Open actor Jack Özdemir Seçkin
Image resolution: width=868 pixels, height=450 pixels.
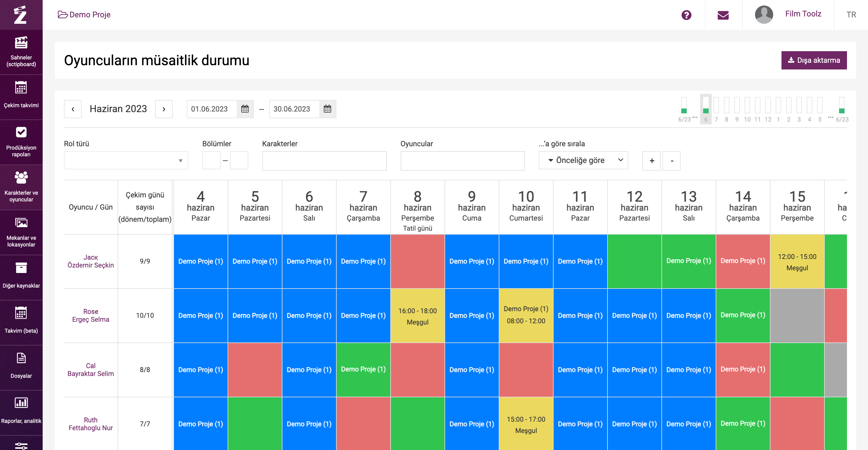91,261
